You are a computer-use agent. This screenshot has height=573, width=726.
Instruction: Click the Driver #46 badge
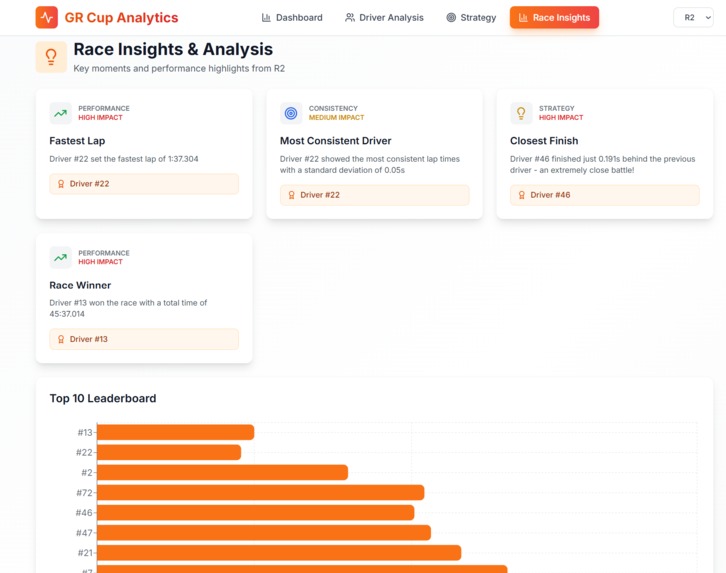605,195
